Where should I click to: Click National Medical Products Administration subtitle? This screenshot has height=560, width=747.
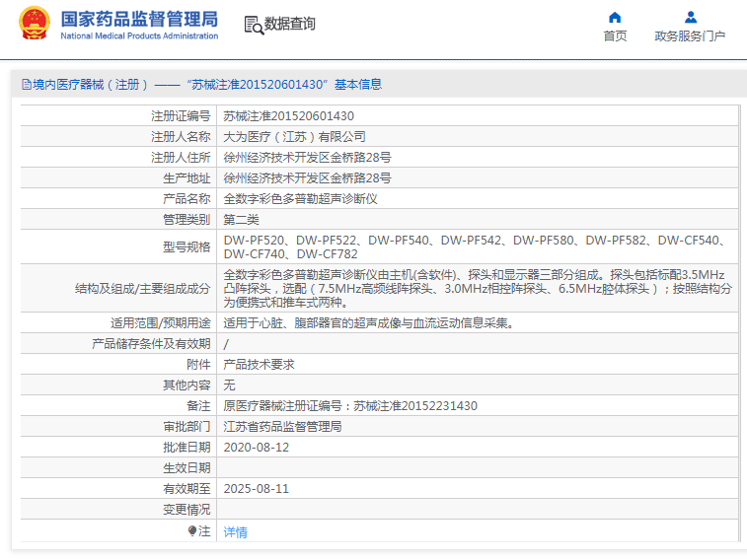click(x=139, y=35)
